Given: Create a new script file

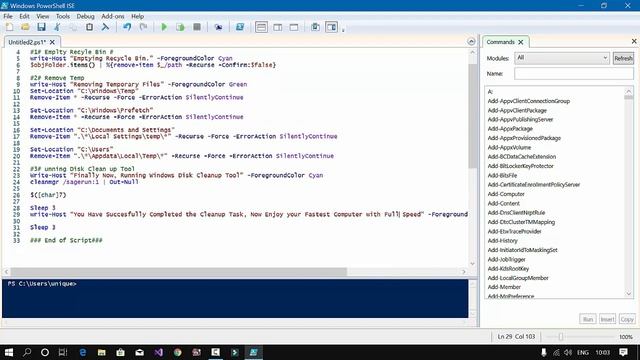Looking at the screenshot, I should (x=9, y=27).
